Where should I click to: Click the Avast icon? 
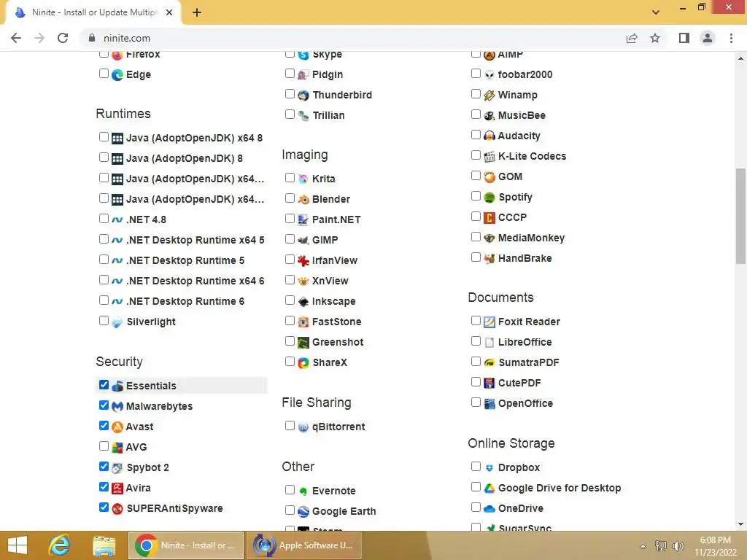point(117,427)
